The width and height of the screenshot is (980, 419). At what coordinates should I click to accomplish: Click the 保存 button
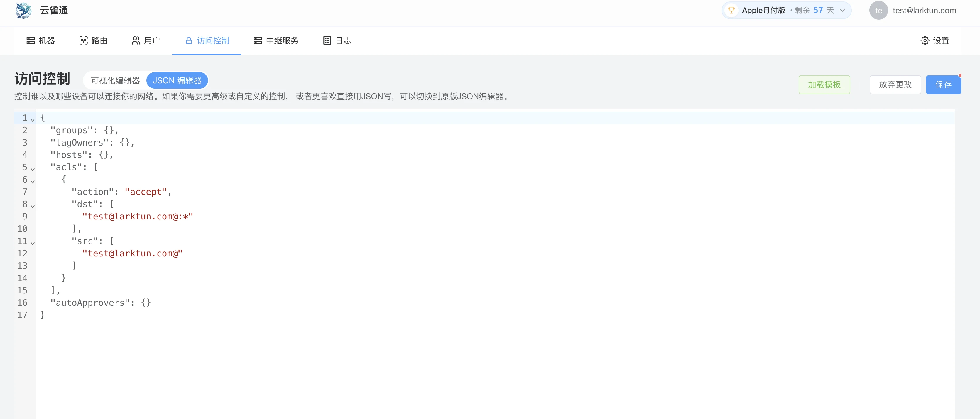coord(943,85)
